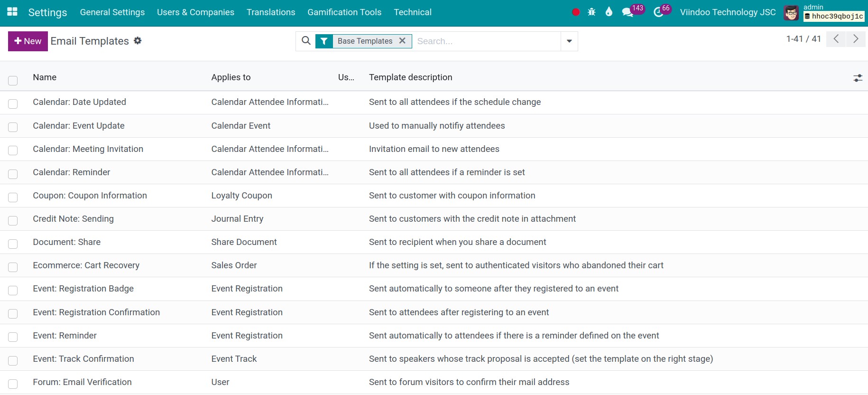Open the Translations menu
Screen dimensions: 868x395
click(x=271, y=12)
